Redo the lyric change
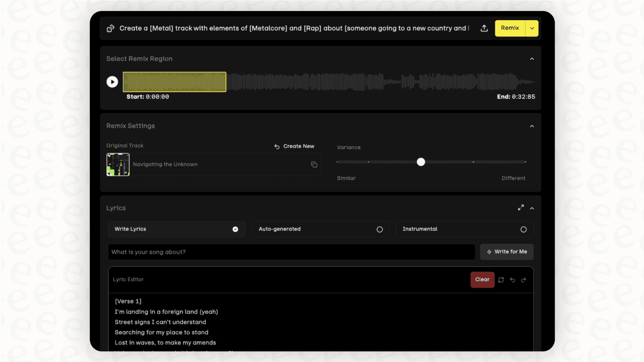 click(524, 280)
